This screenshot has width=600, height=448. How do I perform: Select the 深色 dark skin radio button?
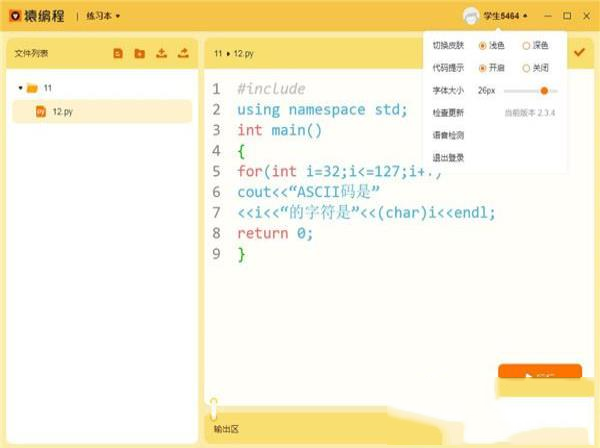[527, 45]
